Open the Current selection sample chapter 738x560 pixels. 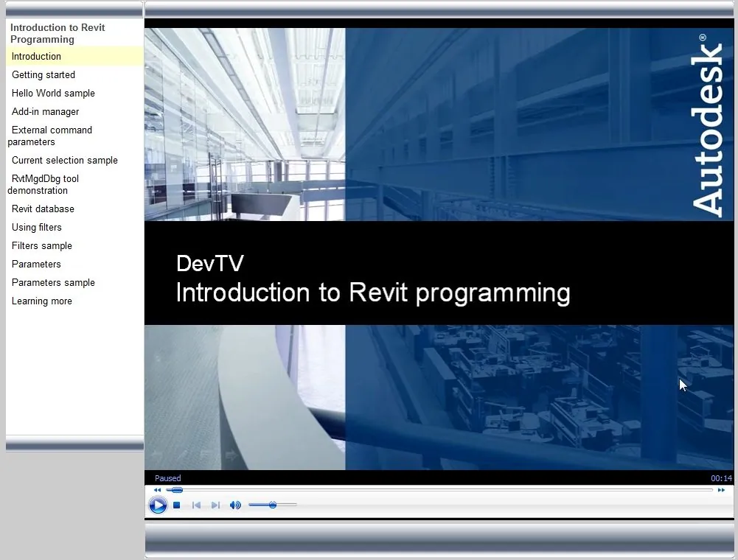click(x=64, y=161)
